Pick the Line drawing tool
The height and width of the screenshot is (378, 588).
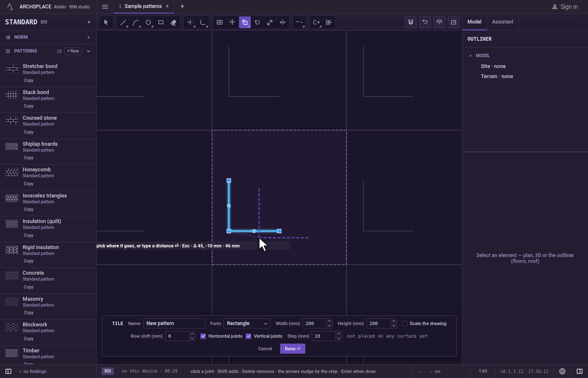[x=123, y=22]
